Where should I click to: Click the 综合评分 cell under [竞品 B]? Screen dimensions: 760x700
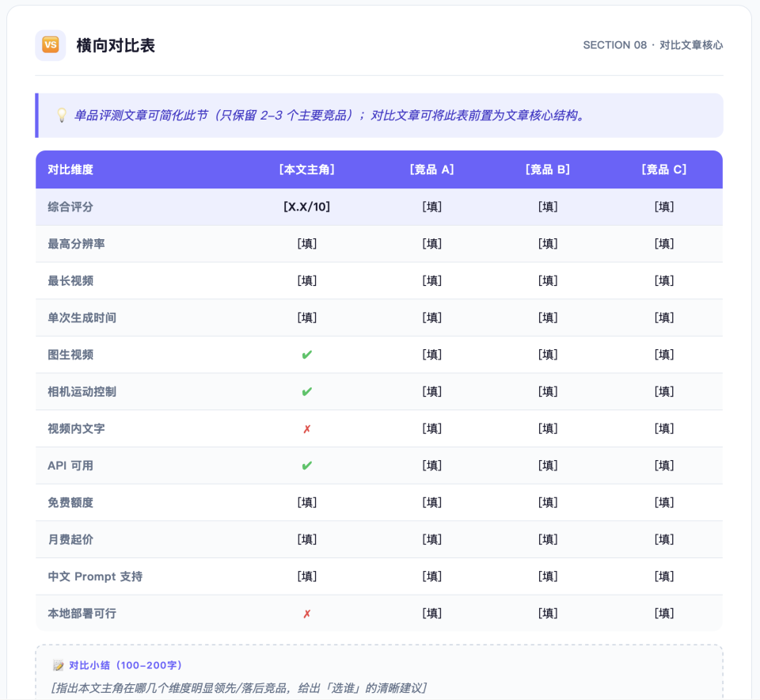[548, 207]
